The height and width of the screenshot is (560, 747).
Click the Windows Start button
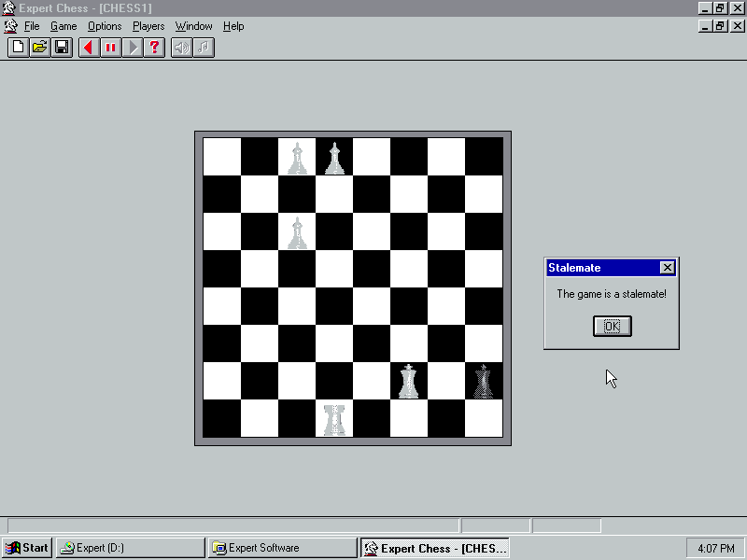(x=27, y=548)
